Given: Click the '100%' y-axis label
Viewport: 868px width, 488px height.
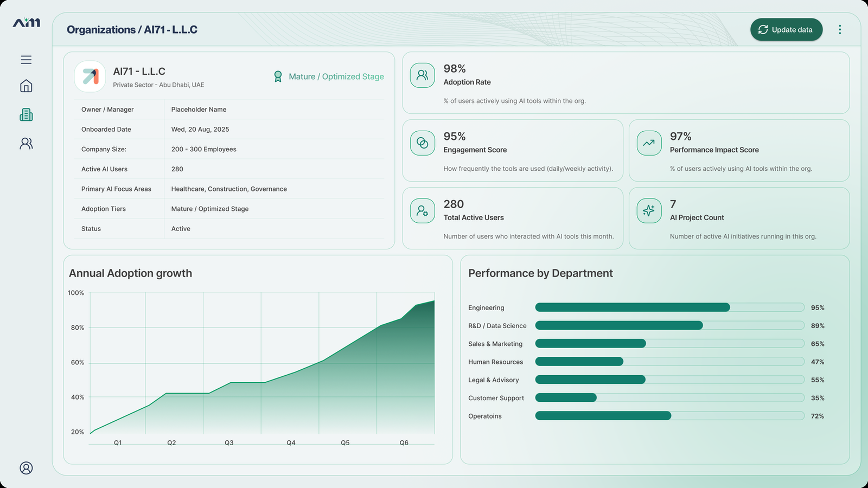Looking at the screenshot, I should point(76,293).
